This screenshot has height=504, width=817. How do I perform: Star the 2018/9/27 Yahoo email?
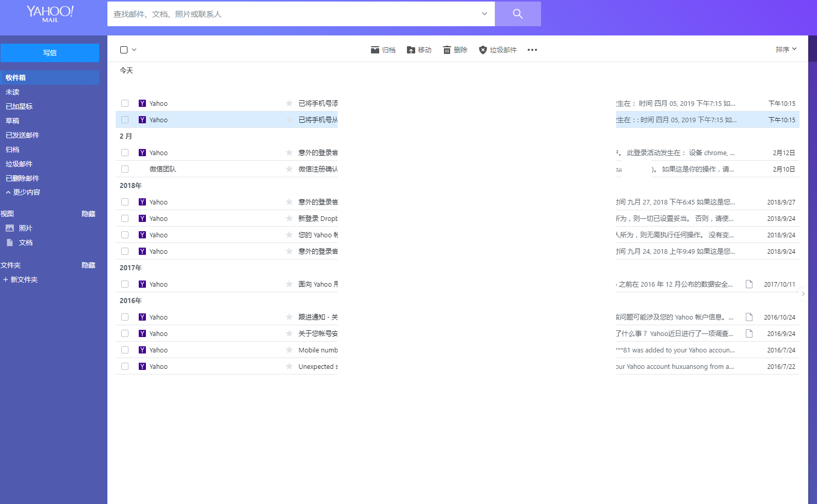pos(289,202)
